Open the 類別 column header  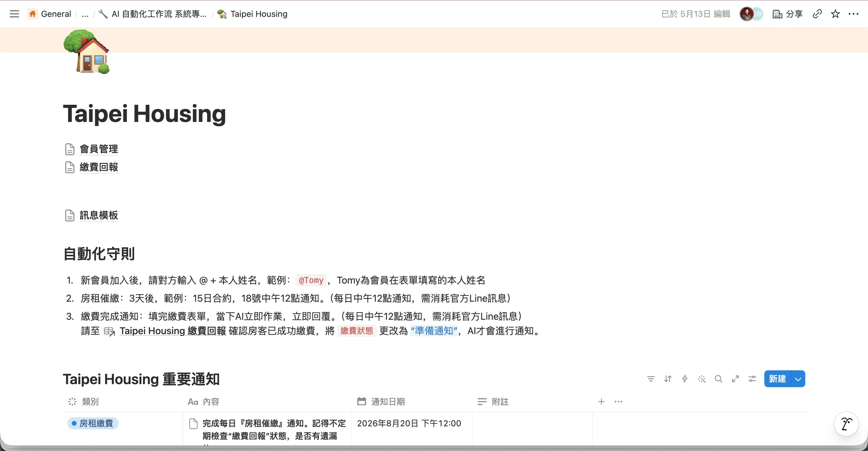coord(123,402)
